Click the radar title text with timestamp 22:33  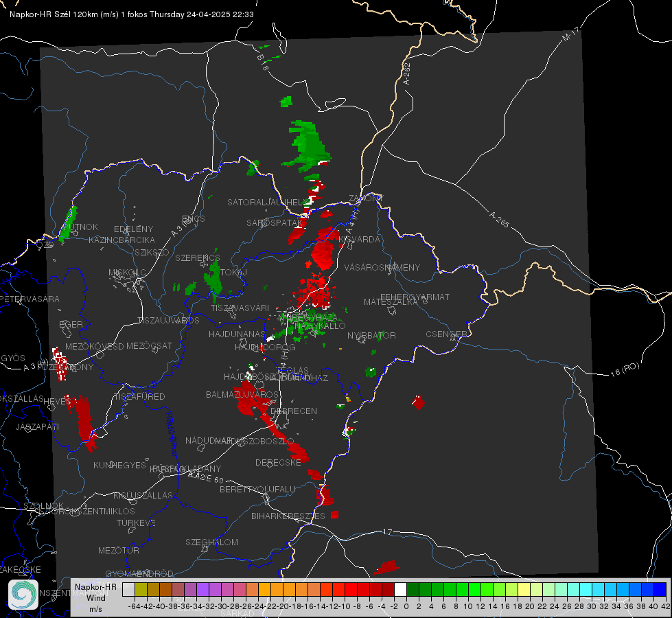pos(132,14)
